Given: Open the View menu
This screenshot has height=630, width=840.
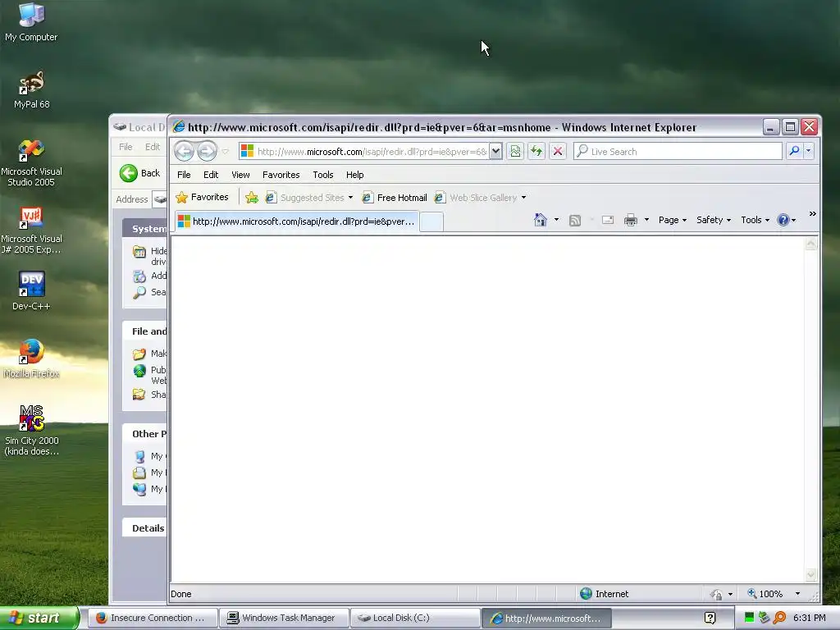Looking at the screenshot, I should point(240,175).
